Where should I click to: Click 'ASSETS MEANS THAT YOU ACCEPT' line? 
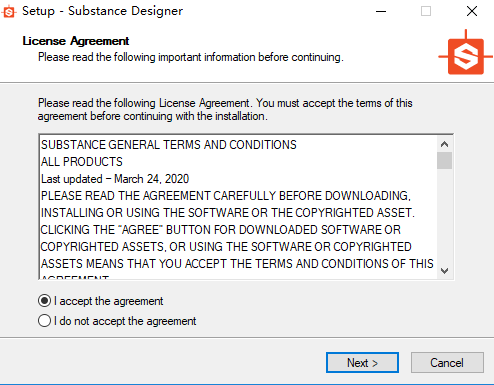tap(237, 264)
